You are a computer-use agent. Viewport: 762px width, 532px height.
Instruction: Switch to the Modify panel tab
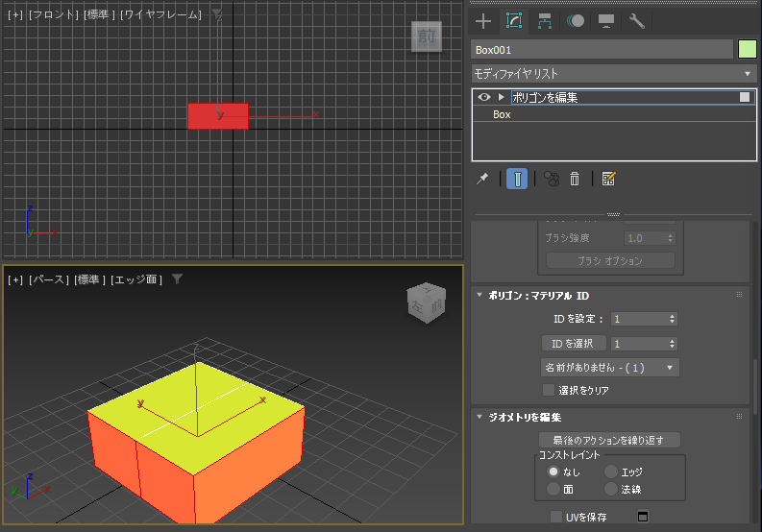(514, 21)
